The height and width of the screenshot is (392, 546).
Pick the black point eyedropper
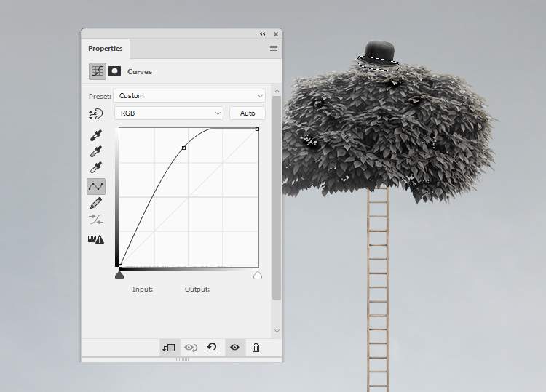pos(96,135)
